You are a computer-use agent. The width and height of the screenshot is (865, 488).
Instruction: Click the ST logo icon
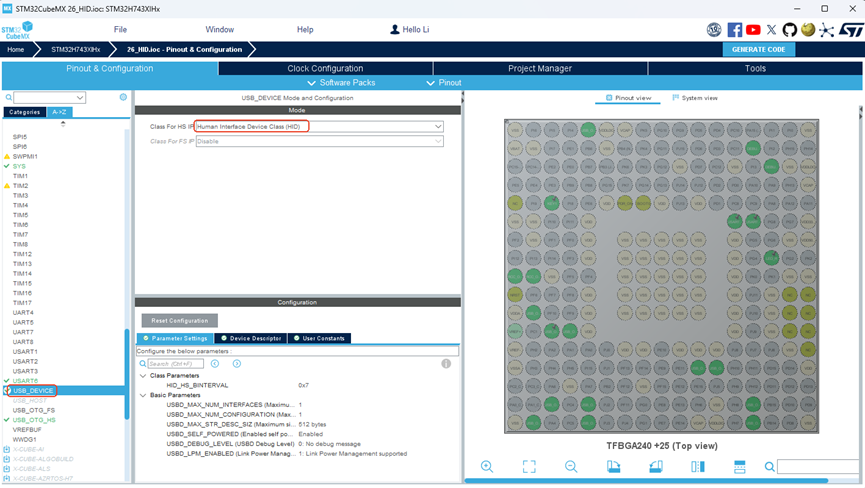(851, 30)
